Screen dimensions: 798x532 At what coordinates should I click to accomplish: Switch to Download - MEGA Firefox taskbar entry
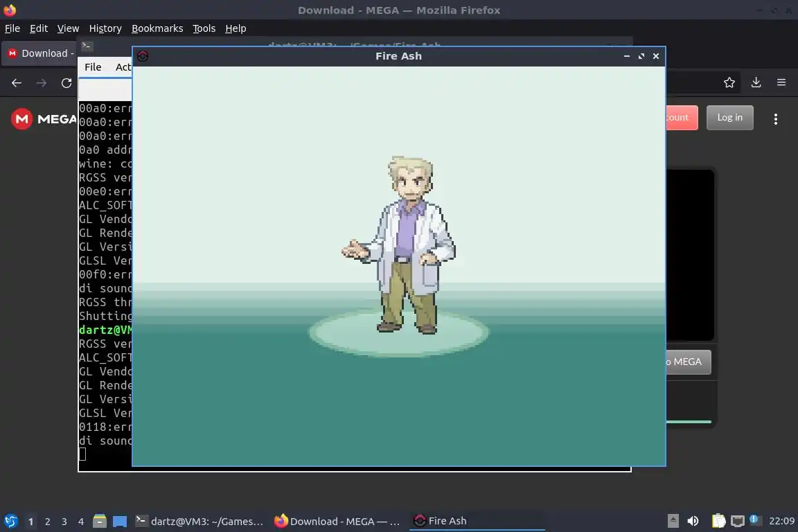[x=337, y=521]
